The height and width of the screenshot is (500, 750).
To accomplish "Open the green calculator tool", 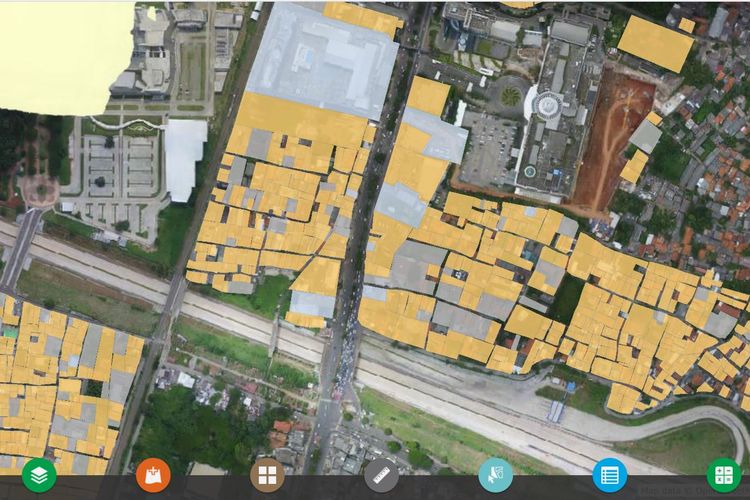I will [724, 475].
